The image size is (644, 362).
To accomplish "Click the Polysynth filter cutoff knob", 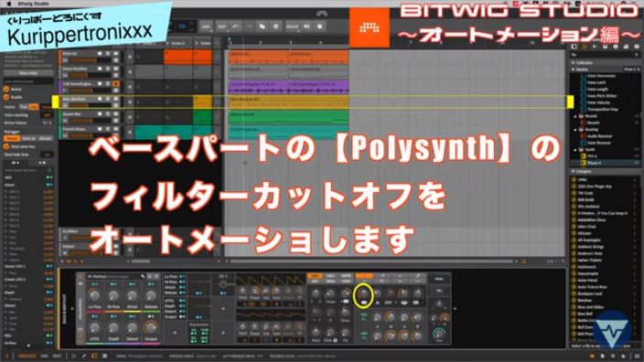I will pos(363,293).
